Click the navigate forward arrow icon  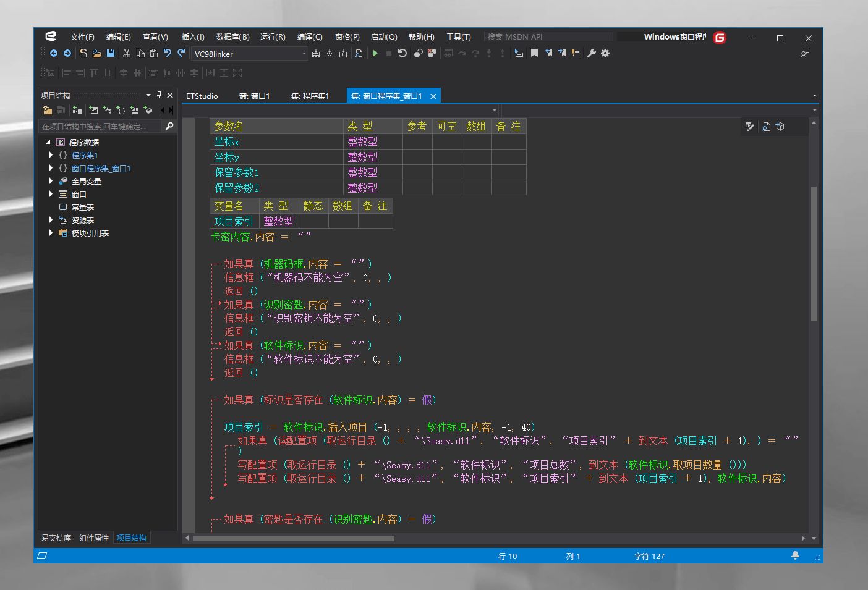[67, 54]
